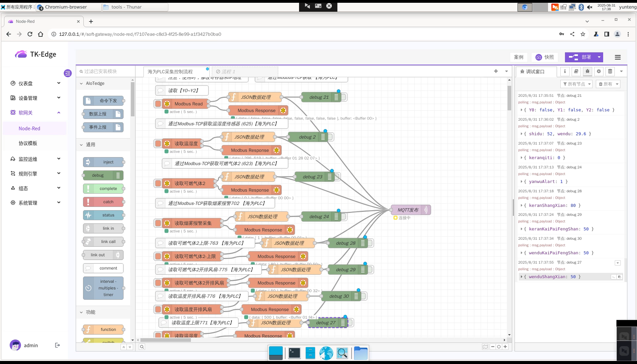Click the 快照 snapshot button
This screenshot has height=364, width=637.
point(545,57)
